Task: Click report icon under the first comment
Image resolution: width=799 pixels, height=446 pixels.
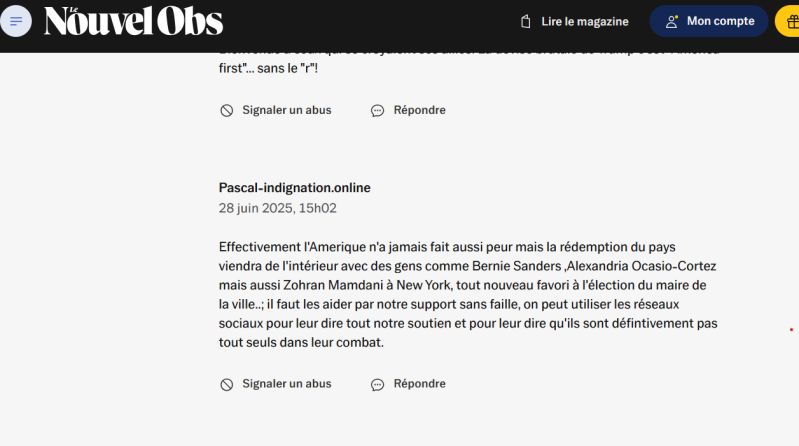Action: (x=227, y=110)
